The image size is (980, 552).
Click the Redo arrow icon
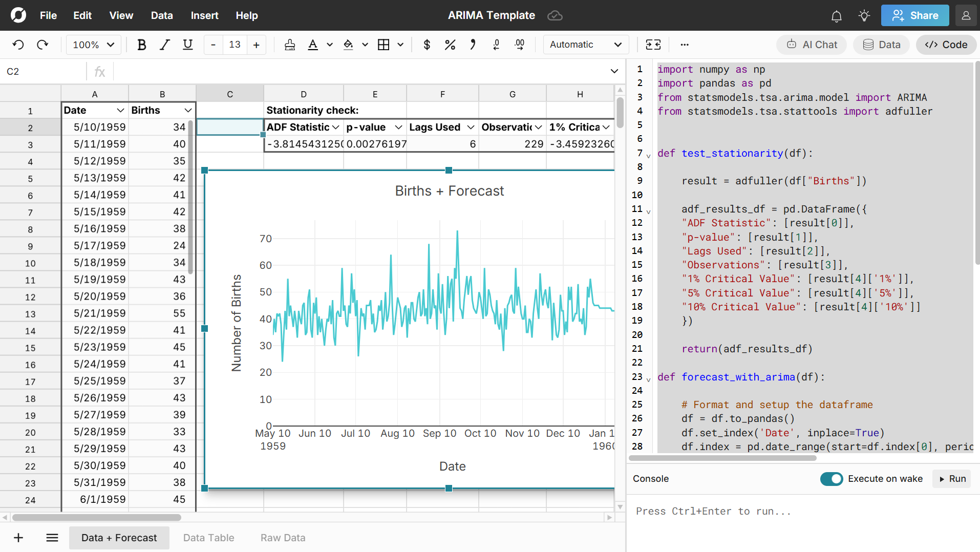pos(42,45)
